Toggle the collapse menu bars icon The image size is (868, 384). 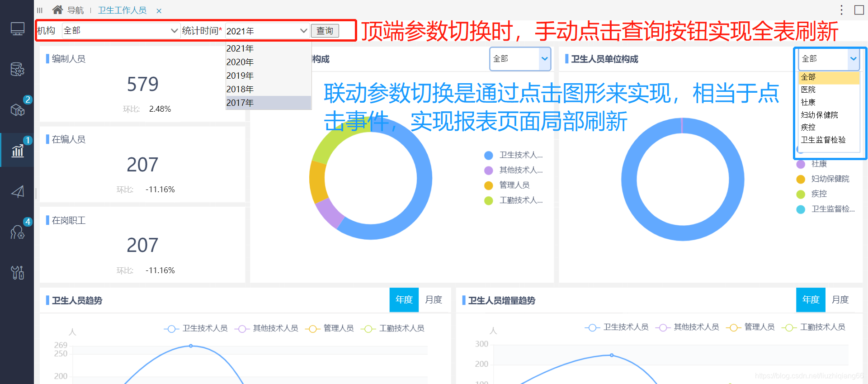[40, 10]
